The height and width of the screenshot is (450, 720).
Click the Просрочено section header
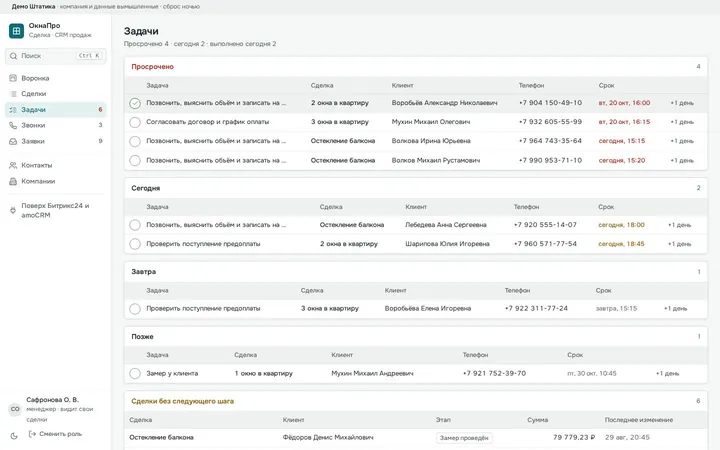click(x=152, y=67)
